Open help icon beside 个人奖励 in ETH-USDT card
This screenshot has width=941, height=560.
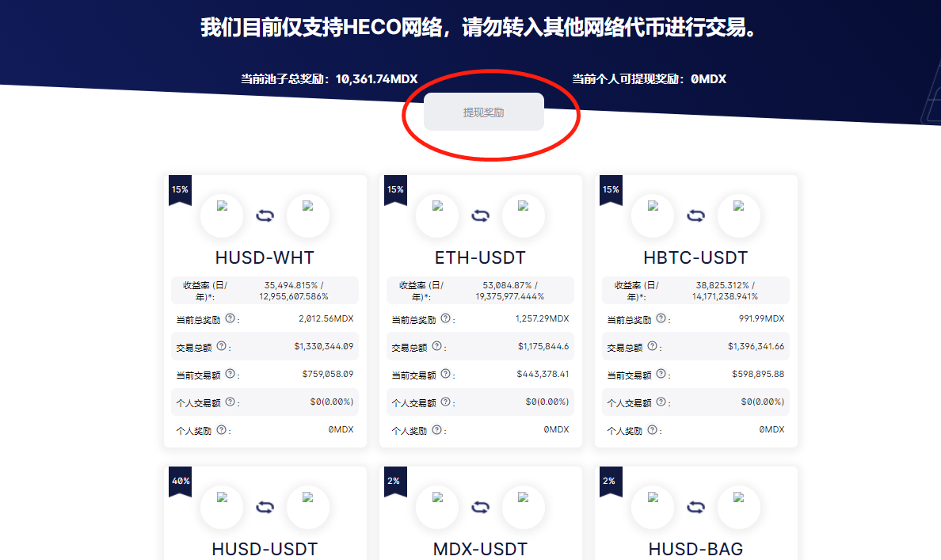[437, 430]
